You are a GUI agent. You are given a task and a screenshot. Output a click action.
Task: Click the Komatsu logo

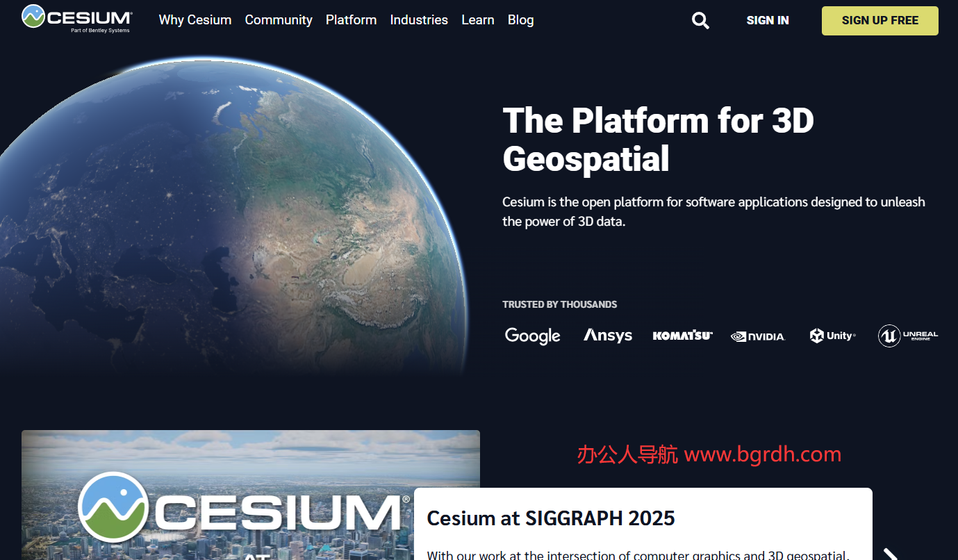click(x=682, y=336)
